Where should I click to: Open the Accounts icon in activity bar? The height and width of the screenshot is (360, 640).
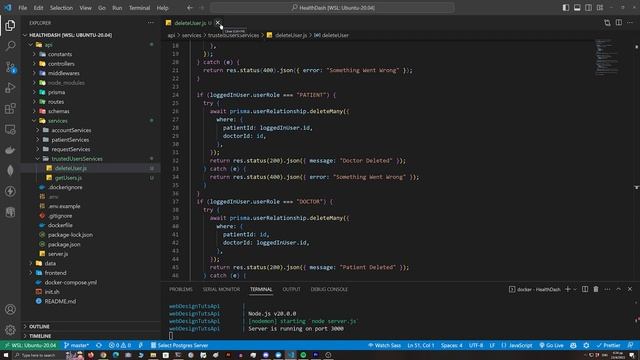click(10, 309)
